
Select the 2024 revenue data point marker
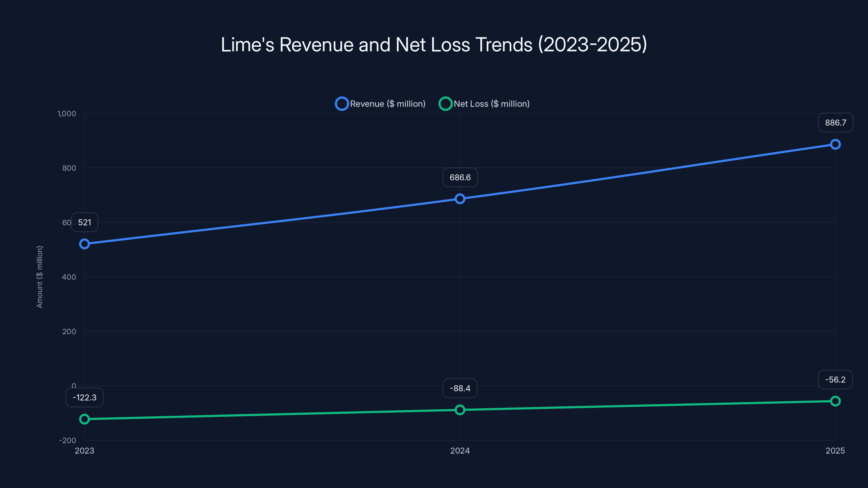[460, 199]
